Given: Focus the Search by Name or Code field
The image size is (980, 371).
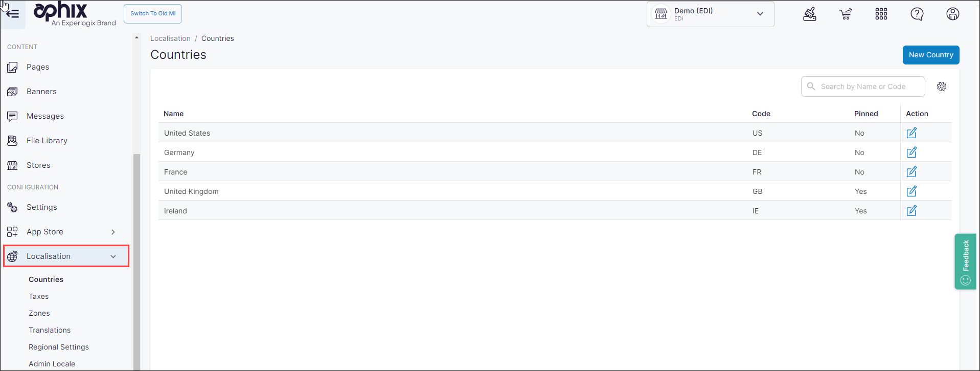Looking at the screenshot, I should point(869,86).
